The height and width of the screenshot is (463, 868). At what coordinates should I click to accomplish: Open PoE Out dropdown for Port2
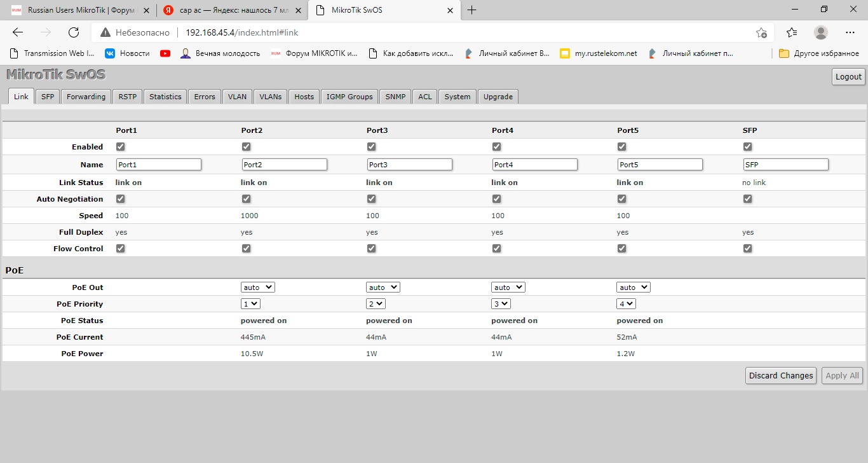pos(258,287)
